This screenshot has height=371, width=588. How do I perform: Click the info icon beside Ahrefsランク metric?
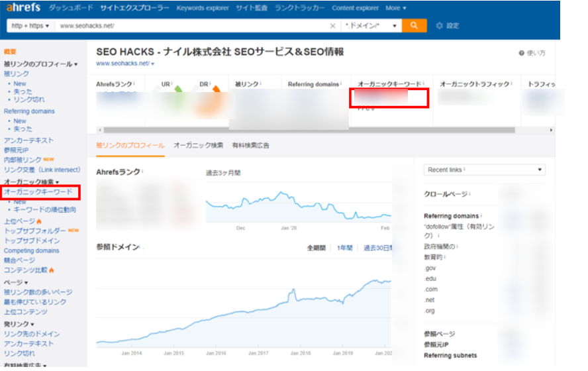pos(134,83)
